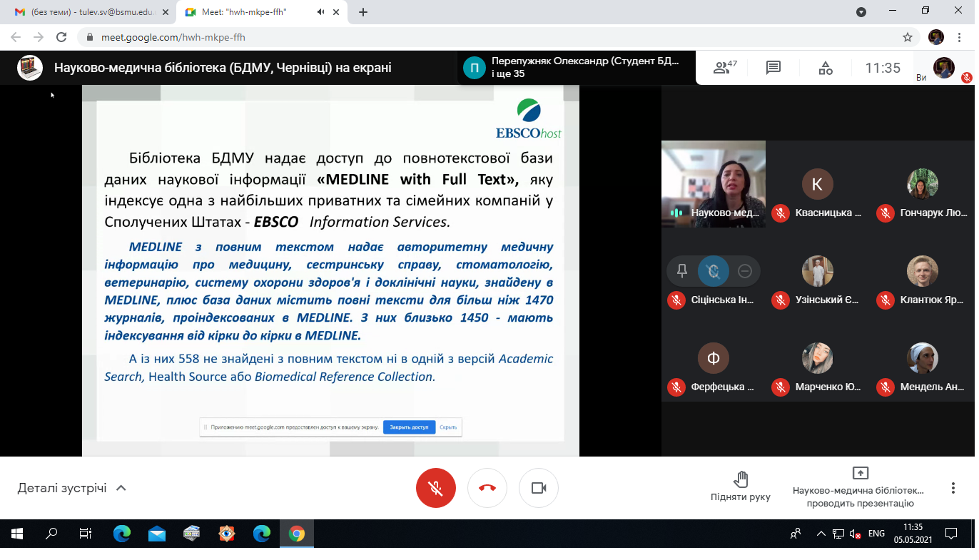Viewport: 979px width, 560px height.
Task: Open the Chrome profile avatar
Action: [x=936, y=37]
